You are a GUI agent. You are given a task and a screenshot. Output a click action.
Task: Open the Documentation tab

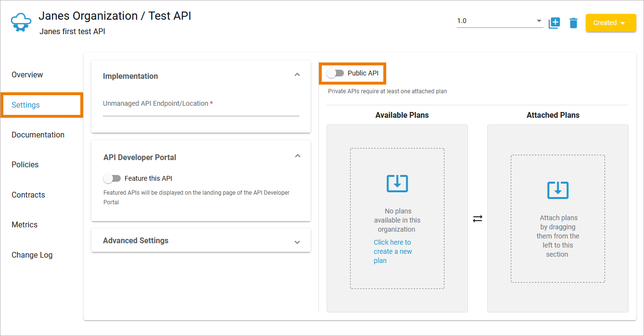click(x=38, y=135)
